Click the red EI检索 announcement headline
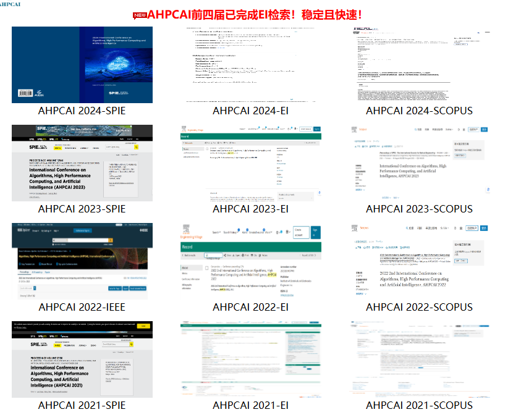521x420 pixels. click(x=254, y=15)
